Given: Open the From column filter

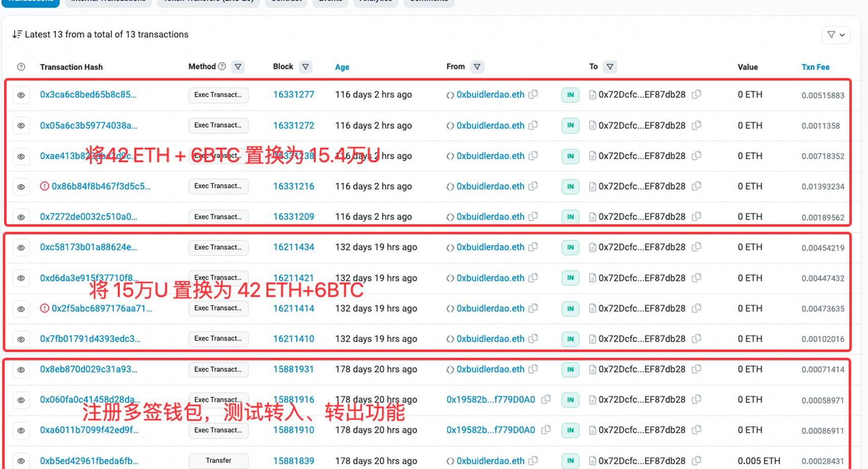Looking at the screenshot, I should coord(477,67).
